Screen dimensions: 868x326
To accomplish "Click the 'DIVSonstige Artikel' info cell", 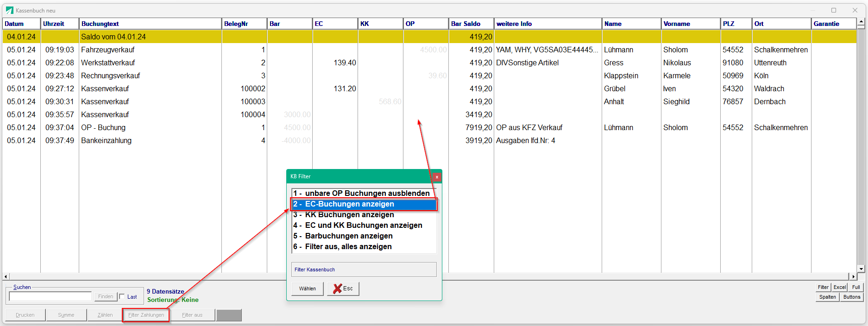I will pyautogui.click(x=527, y=63).
